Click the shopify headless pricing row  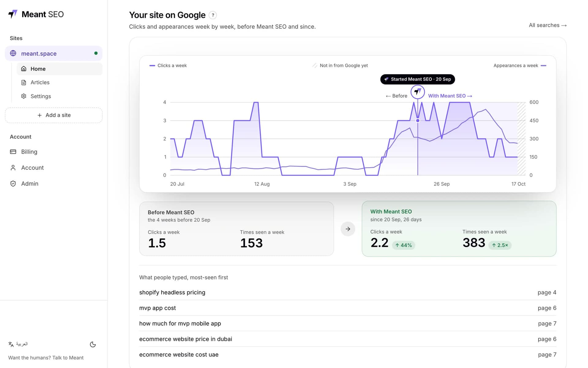pyautogui.click(x=348, y=293)
